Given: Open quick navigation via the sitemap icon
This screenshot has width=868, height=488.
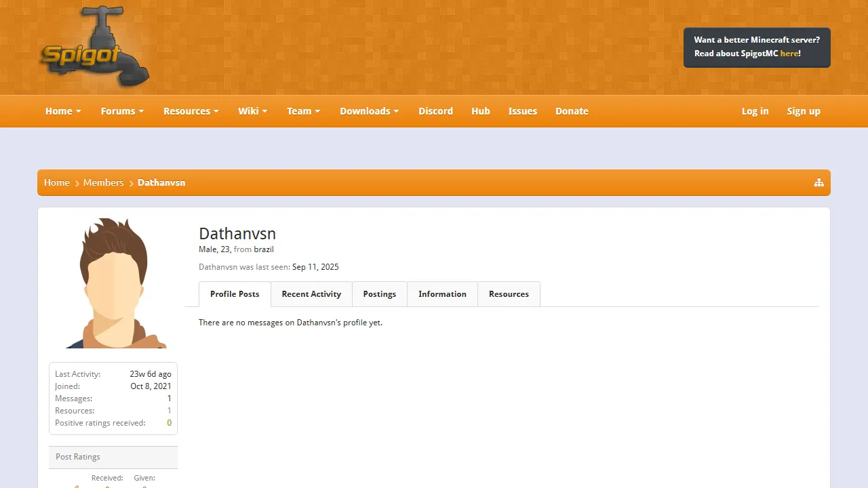Looking at the screenshot, I should [x=818, y=182].
